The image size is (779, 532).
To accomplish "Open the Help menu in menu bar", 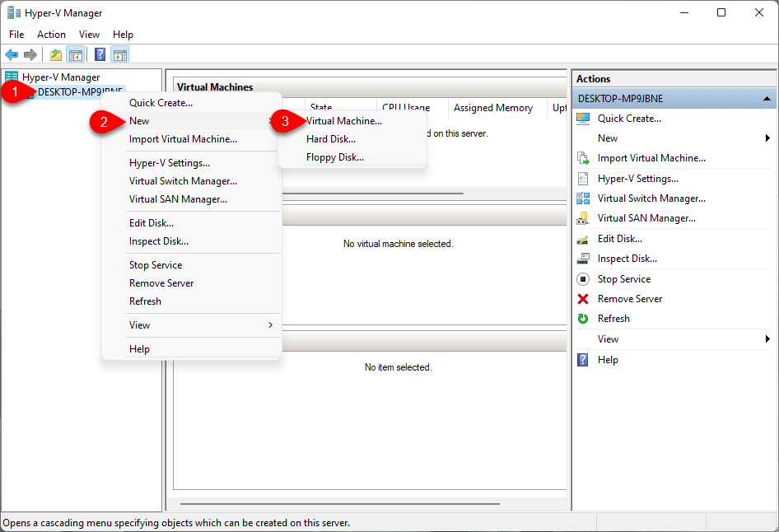I will [x=123, y=35].
